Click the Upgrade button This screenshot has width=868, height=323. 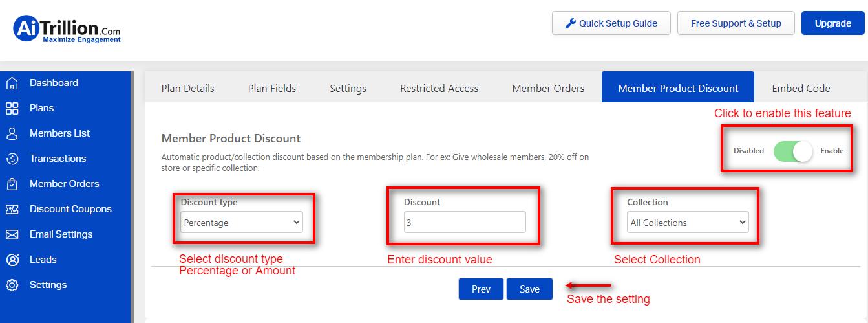(832, 23)
